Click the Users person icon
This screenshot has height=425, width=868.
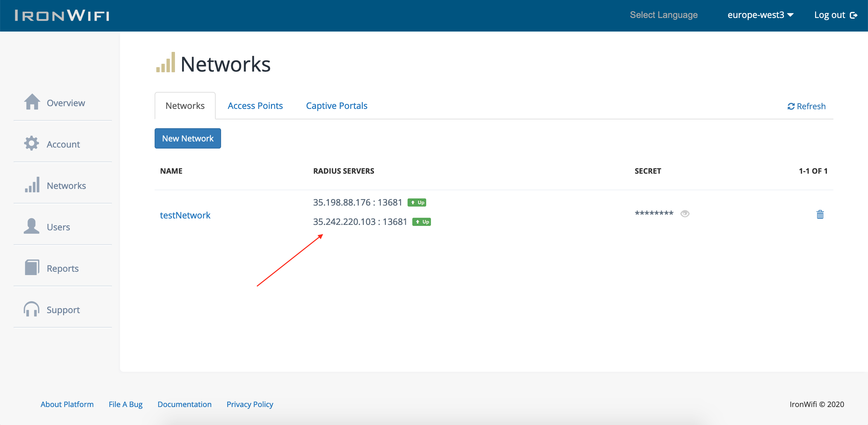[x=31, y=226]
